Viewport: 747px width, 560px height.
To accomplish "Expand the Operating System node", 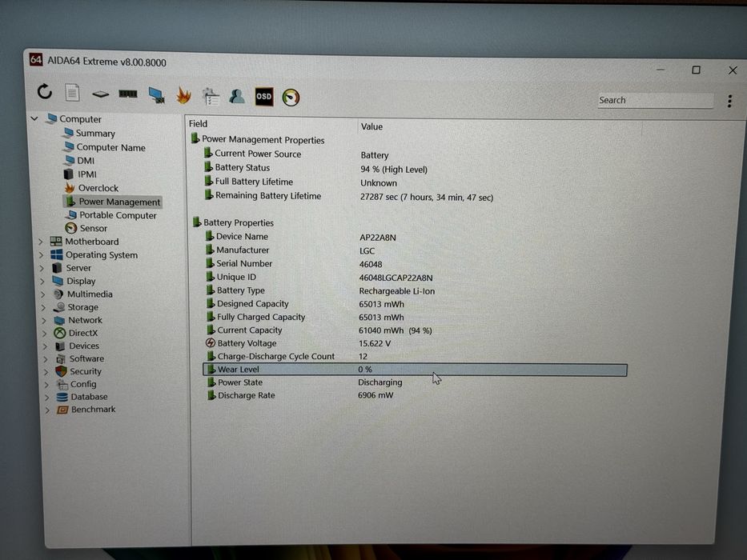I will (42, 255).
